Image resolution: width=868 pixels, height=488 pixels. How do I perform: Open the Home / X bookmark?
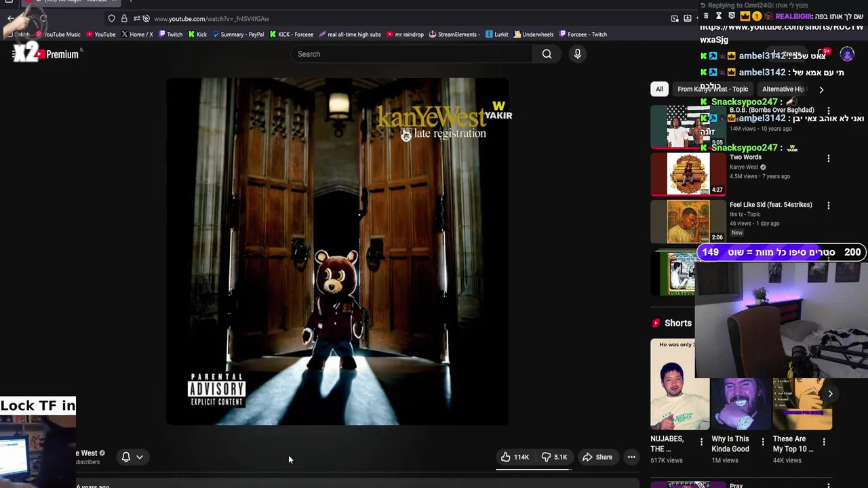[x=137, y=34]
